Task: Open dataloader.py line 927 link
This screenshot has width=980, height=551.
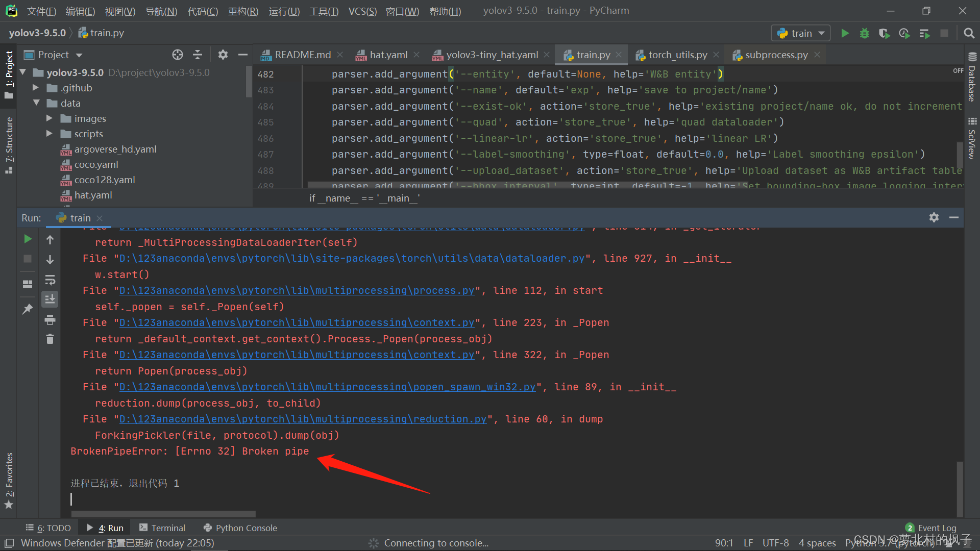Action: tap(352, 259)
